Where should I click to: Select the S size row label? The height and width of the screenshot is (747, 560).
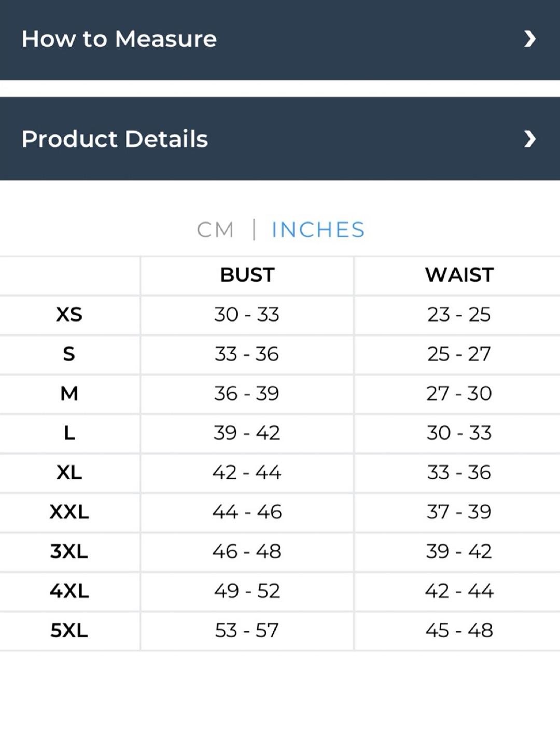point(69,354)
